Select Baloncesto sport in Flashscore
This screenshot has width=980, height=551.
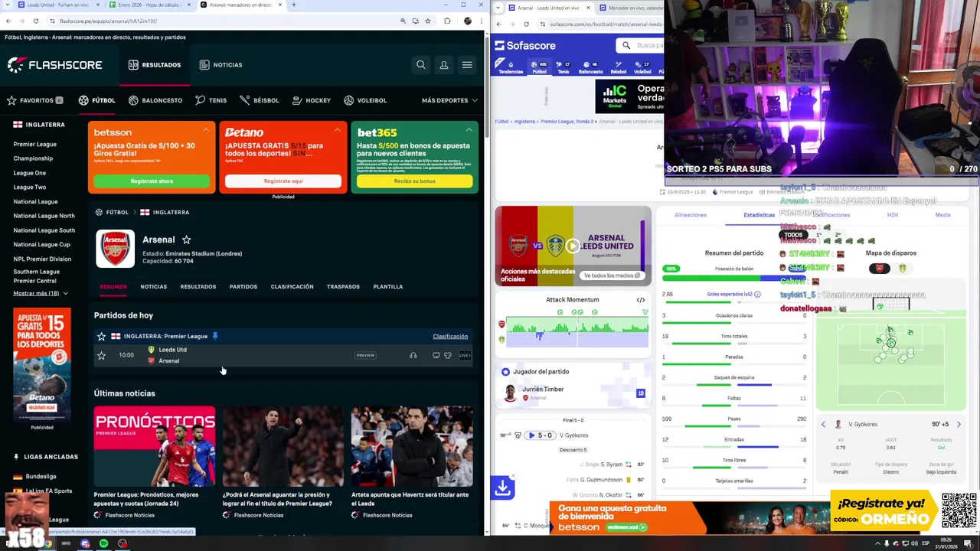coord(155,100)
